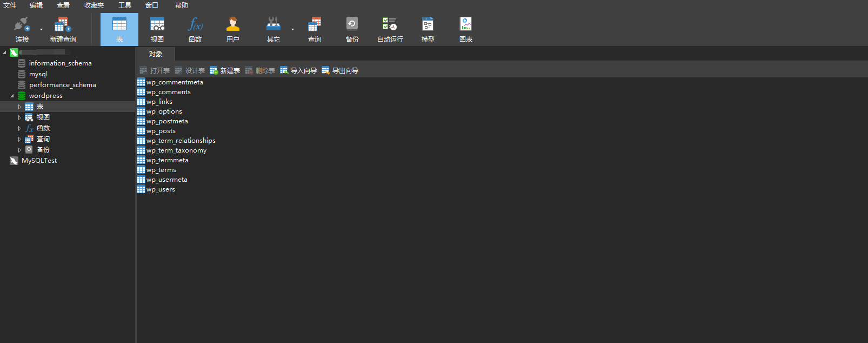This screenshot has width=868, height=343.
Task: Collapse the top connection tree node
Action: point(4,52)
